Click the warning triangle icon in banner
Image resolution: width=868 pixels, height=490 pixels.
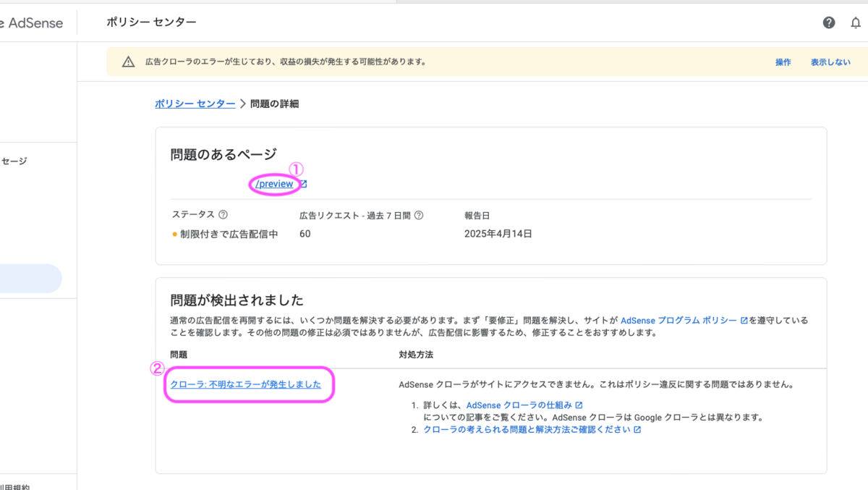128,62
